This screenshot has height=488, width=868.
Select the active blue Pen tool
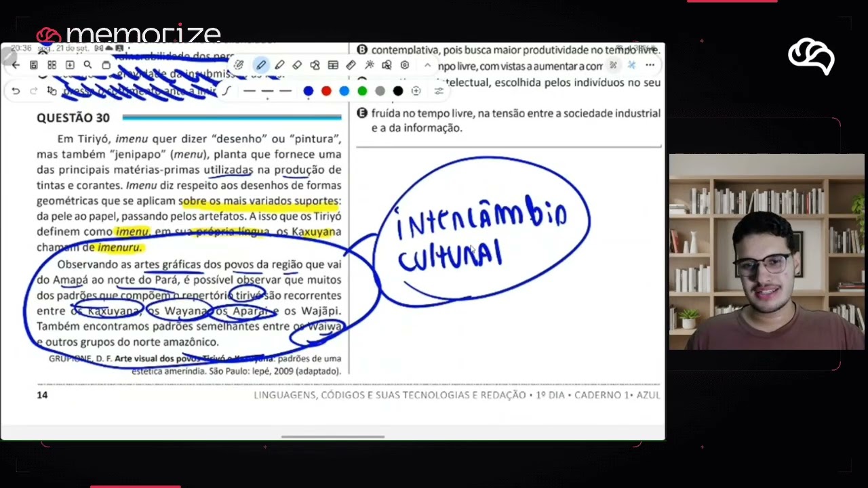tap(261, 65)
